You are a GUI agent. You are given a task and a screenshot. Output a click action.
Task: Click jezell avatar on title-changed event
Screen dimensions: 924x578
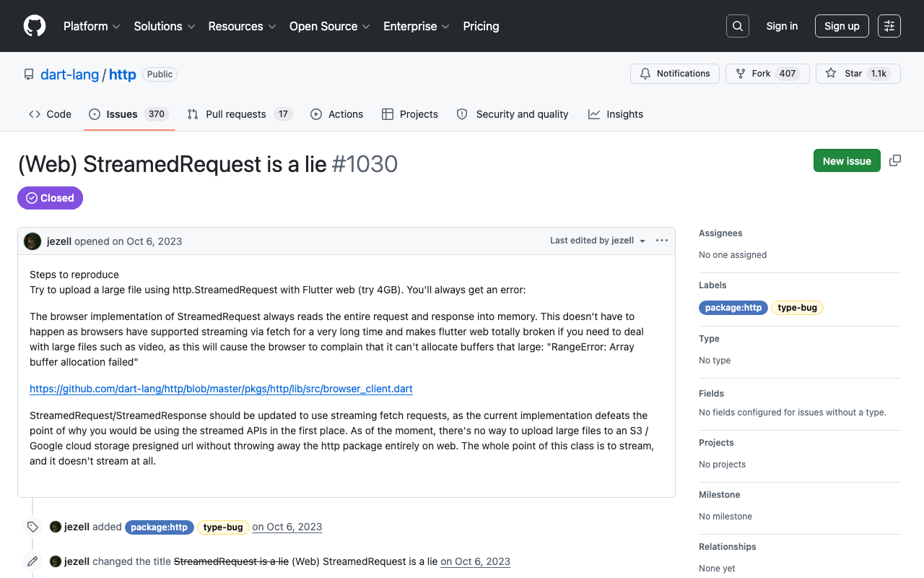pos(56,561)
